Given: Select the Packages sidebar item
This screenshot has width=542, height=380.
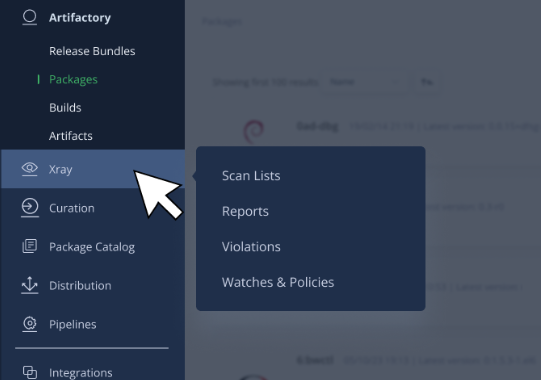Looking at the screenshot, I should 73,80.
